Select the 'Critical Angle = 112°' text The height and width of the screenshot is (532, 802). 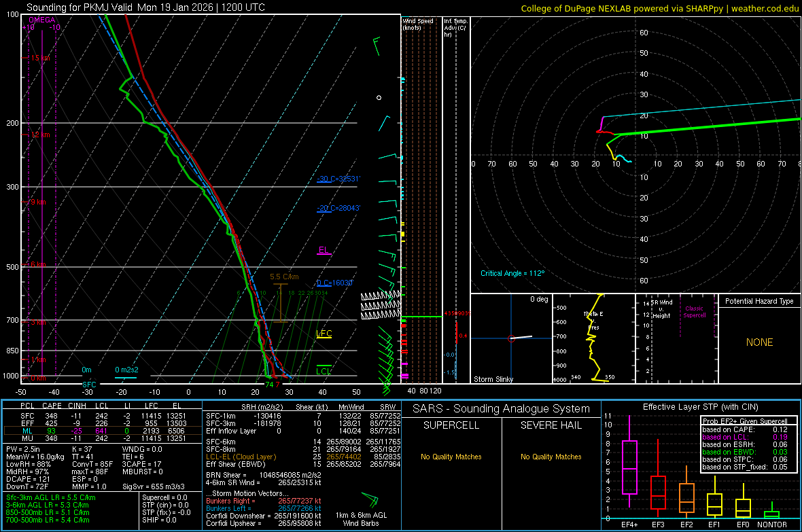pyautogui.click(x=512, y=273)
